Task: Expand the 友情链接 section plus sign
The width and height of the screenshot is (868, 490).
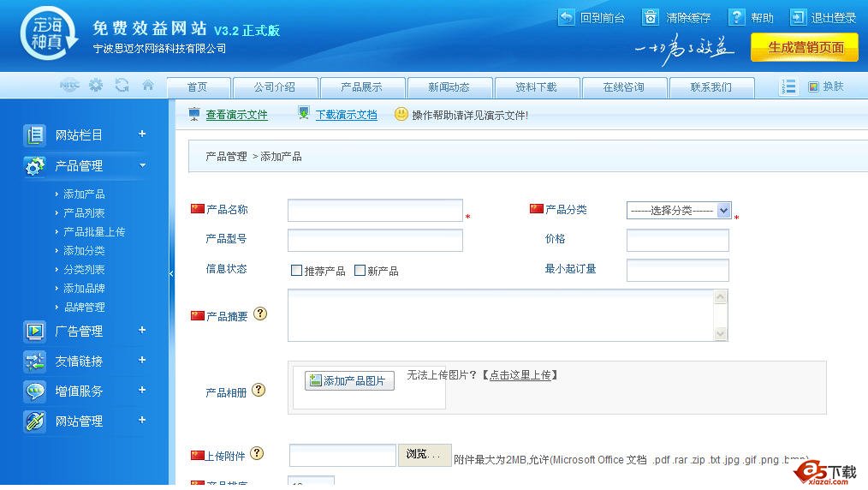Action: 142,360
